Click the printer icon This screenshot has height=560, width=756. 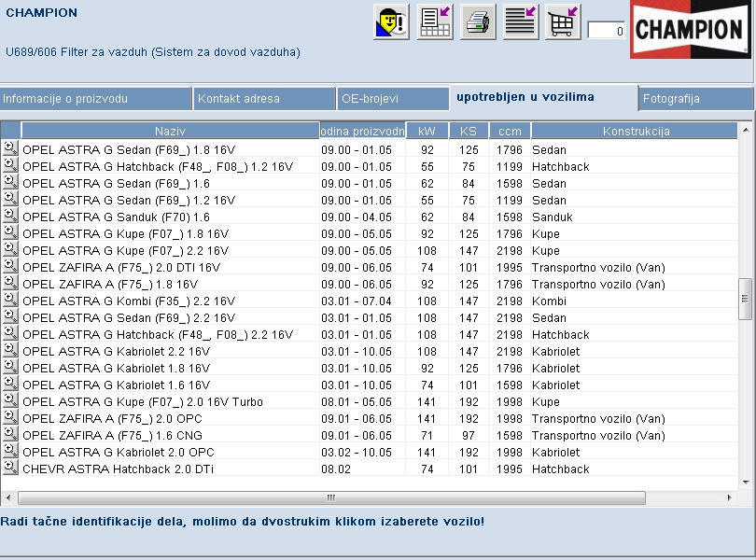click(478, 21)
